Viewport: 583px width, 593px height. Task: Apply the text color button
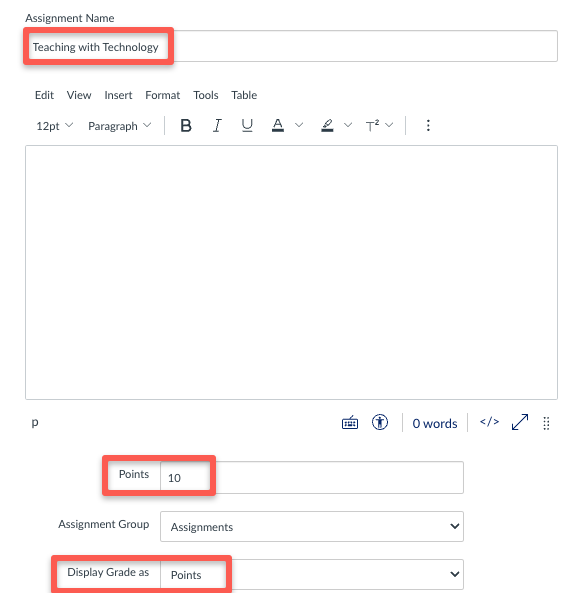278,126
